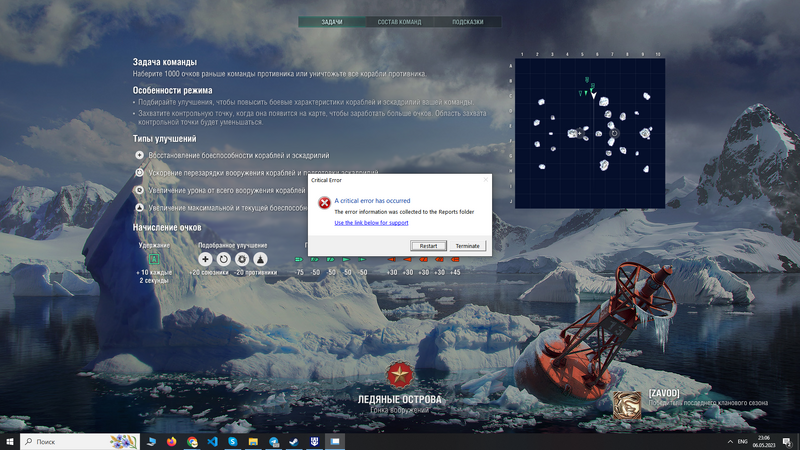Viewport: 800px width, 450px height.
Task: Click the Terminate button
Action: pos(467,245)
